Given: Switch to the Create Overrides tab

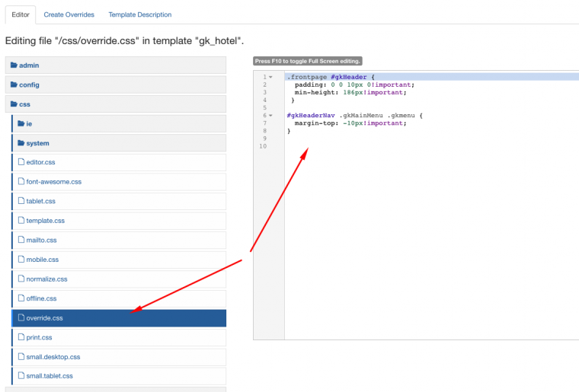Looking at the screenshot, I should 69,14.
